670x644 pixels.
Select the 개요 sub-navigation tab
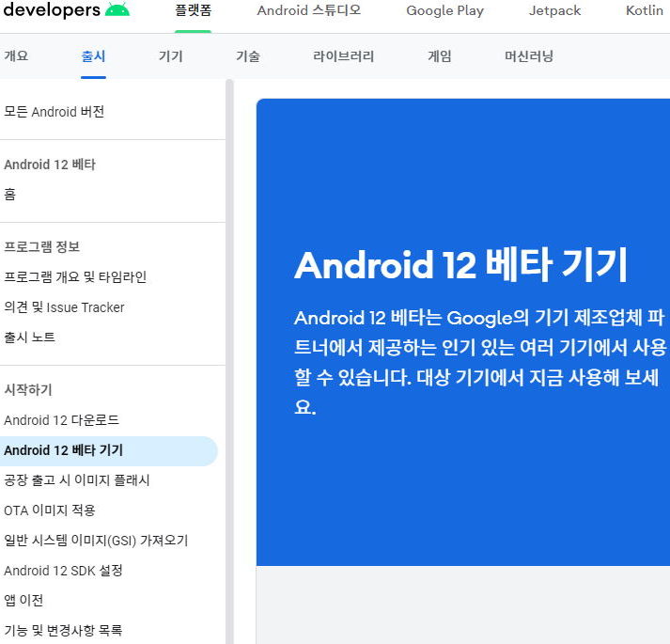(16, 56)
